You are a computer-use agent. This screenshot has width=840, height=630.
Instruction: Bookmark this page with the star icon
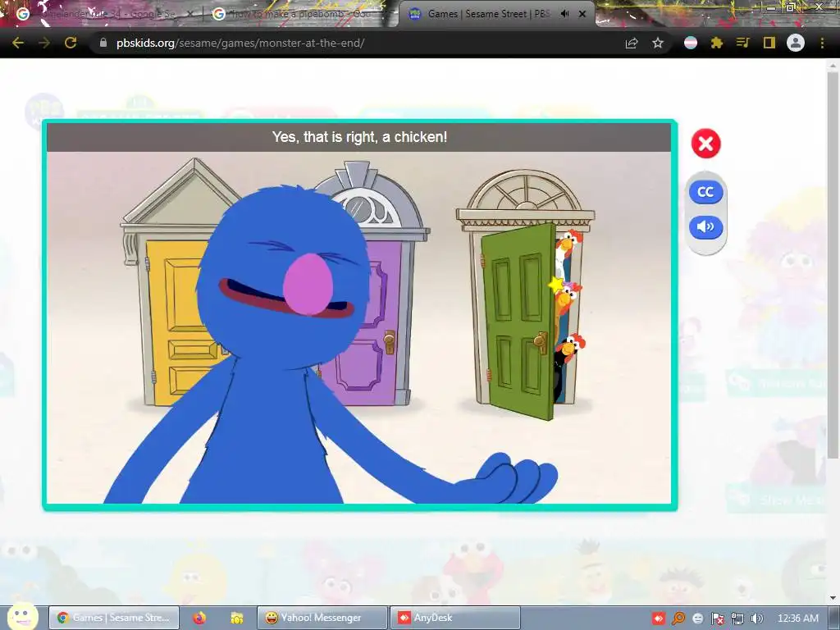pos(658,43)
